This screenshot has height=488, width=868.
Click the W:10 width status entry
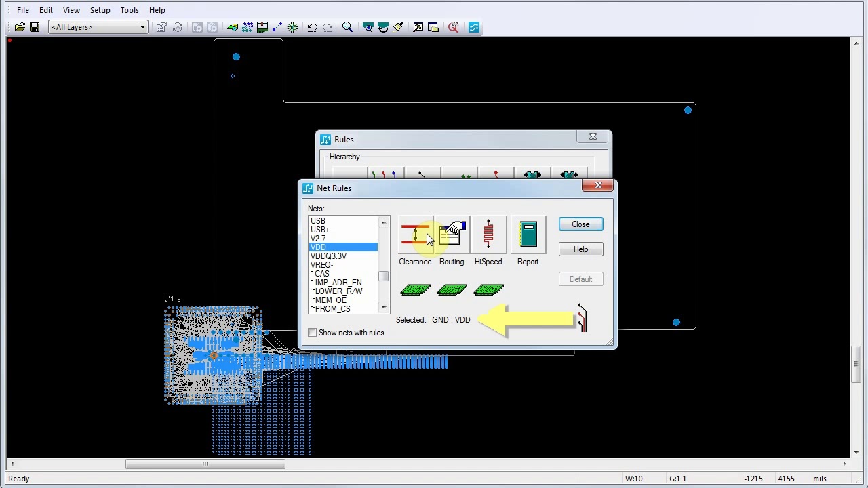coord(634,479)
